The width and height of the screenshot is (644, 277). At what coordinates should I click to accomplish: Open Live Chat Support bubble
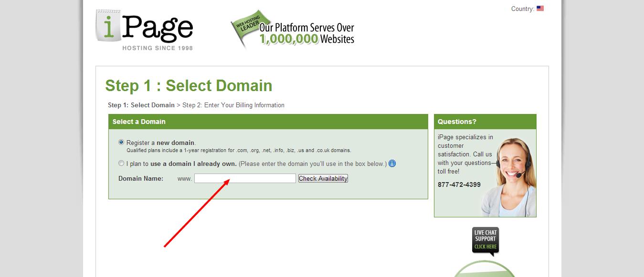click(486, 241)
